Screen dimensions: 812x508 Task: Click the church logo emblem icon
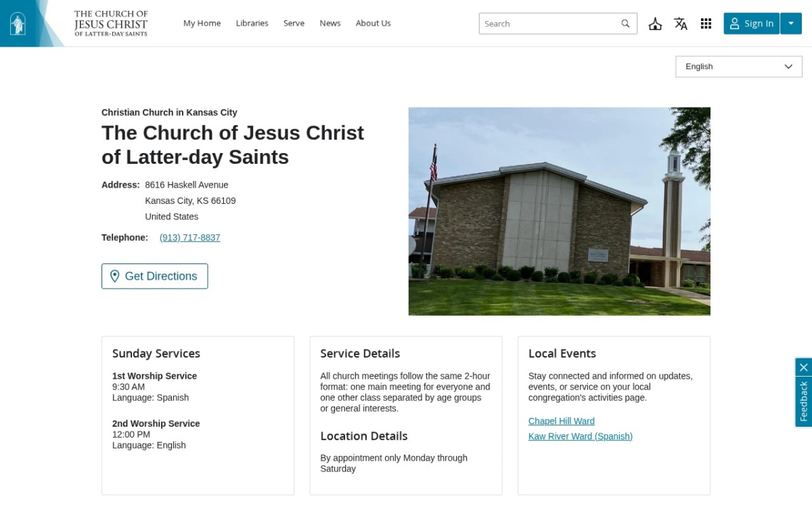18,24
